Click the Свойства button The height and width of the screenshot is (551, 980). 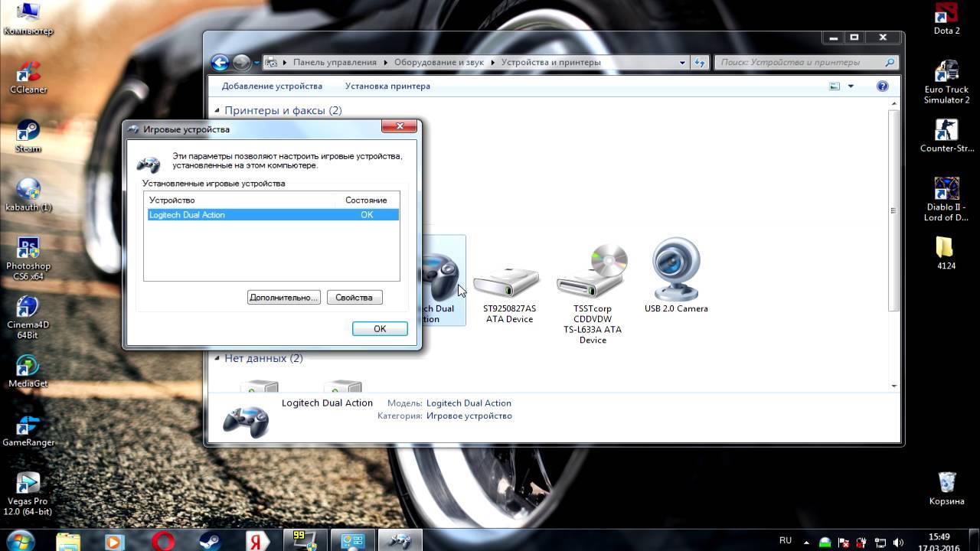[x=354, y=298]
